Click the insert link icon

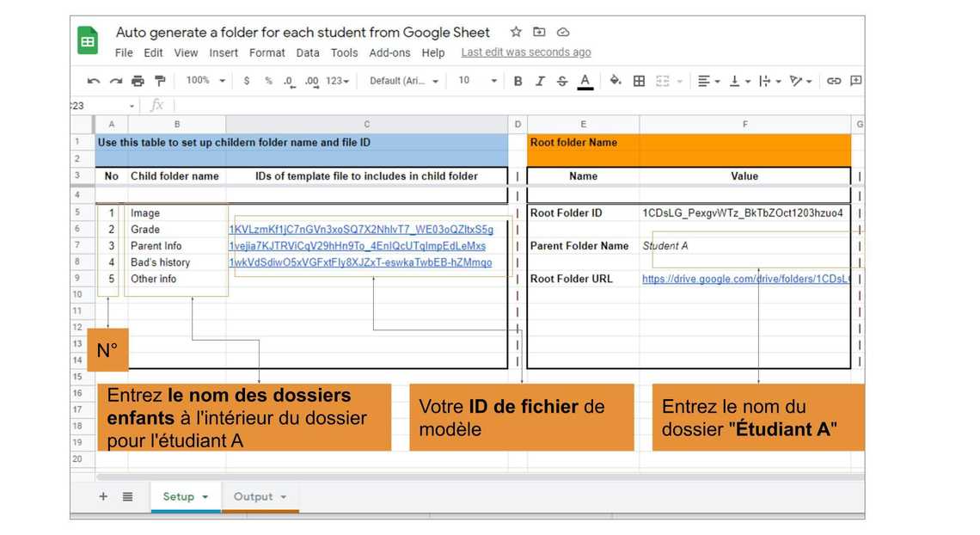833,81
